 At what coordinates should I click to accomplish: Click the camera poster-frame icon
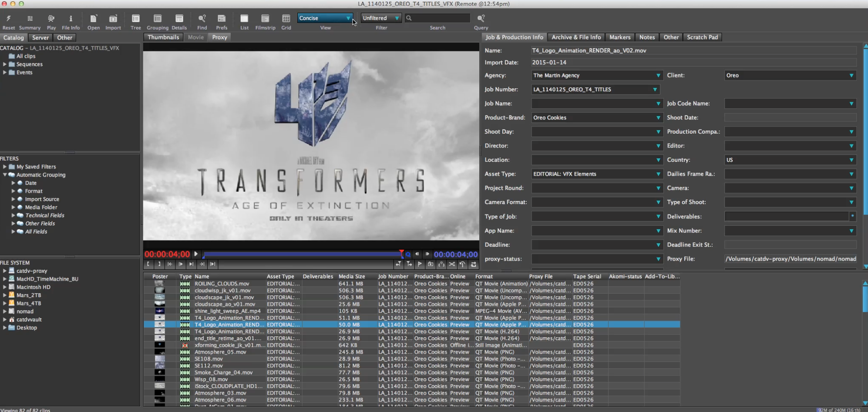coord(431,264)
